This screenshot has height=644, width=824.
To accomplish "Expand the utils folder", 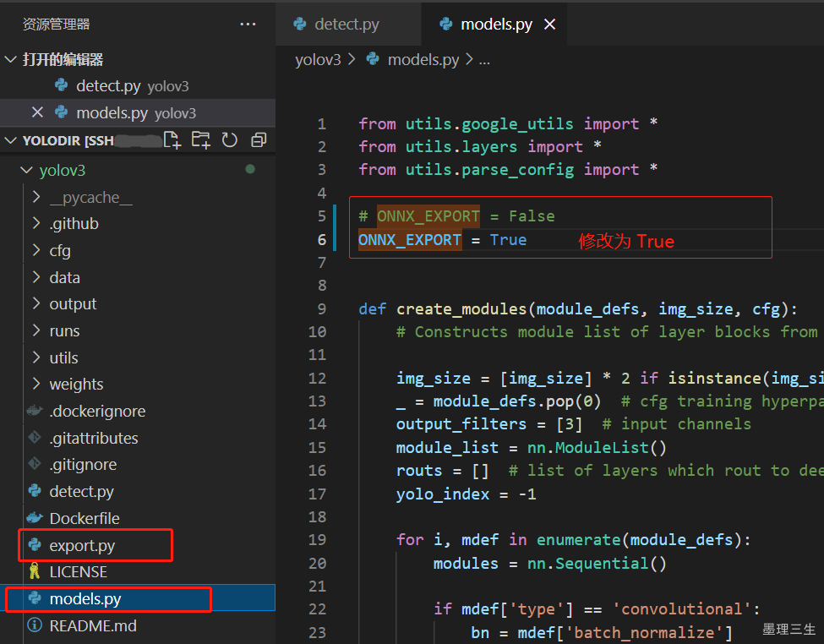I will pyautogui.click(x=36, y=357).
